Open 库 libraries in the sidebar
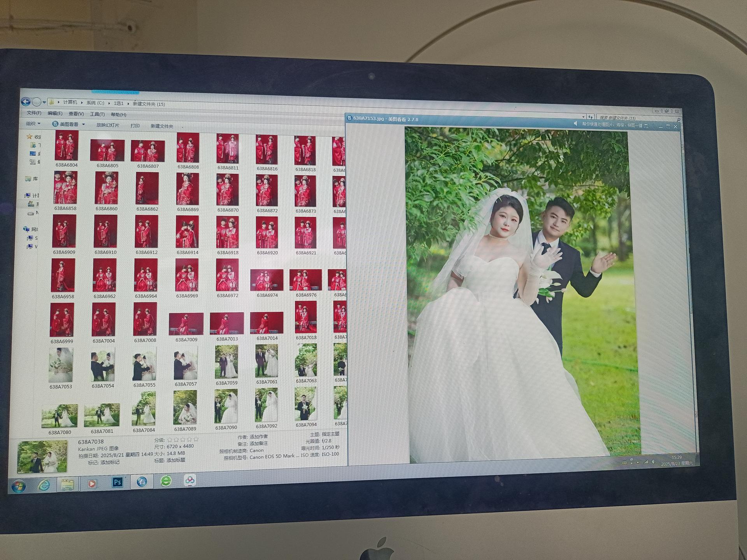The height and width of the screenshot is (560, 747). (x=32, y=179)
